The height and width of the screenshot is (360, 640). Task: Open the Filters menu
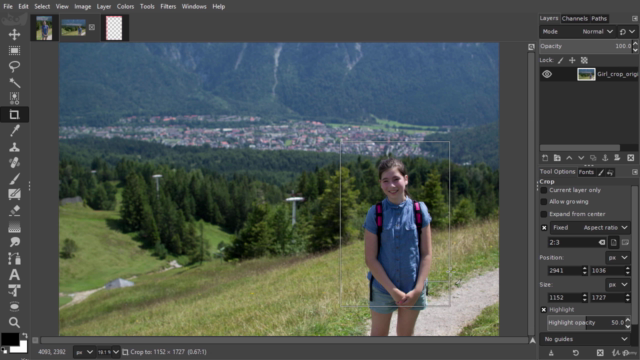[168, 7]
